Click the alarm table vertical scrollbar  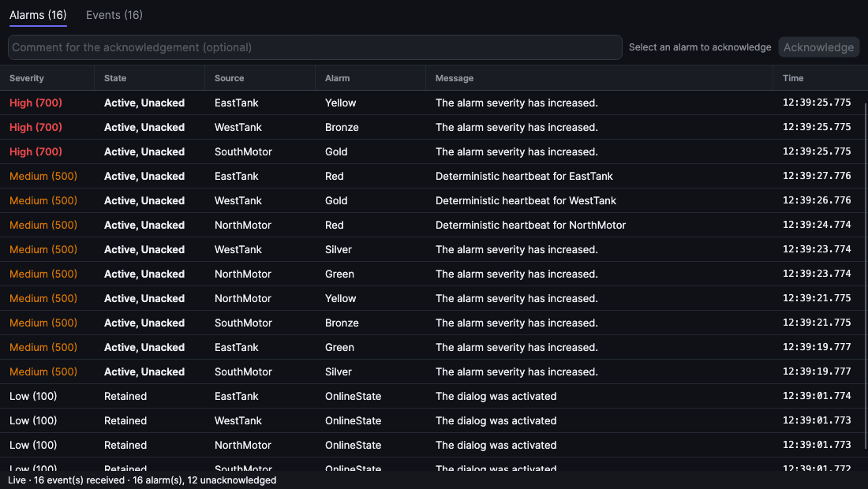pos(866,275)
